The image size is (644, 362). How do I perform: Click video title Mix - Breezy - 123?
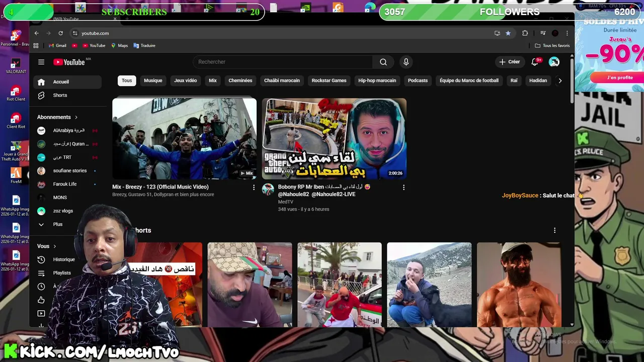(160, 187)
